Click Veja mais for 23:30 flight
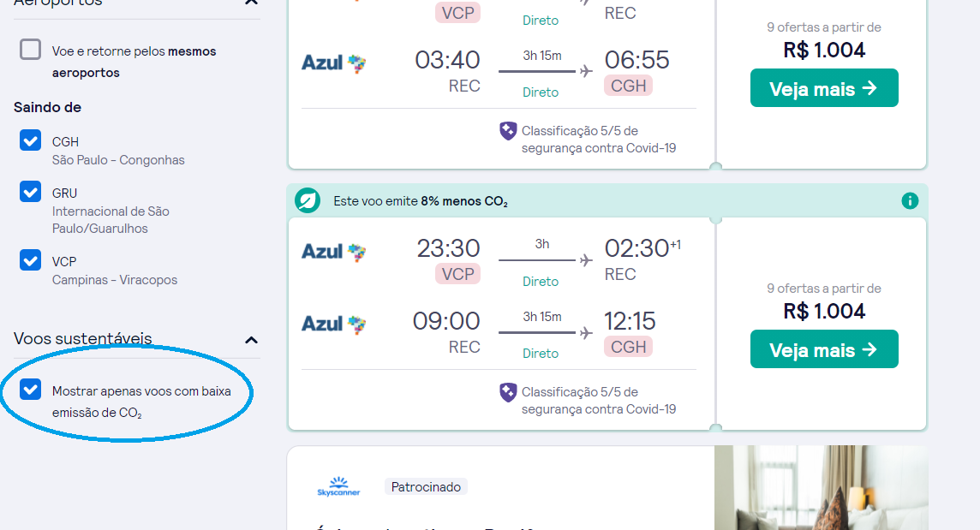The width and height of the screenshot is (980, 530). [x=823, y=349]
